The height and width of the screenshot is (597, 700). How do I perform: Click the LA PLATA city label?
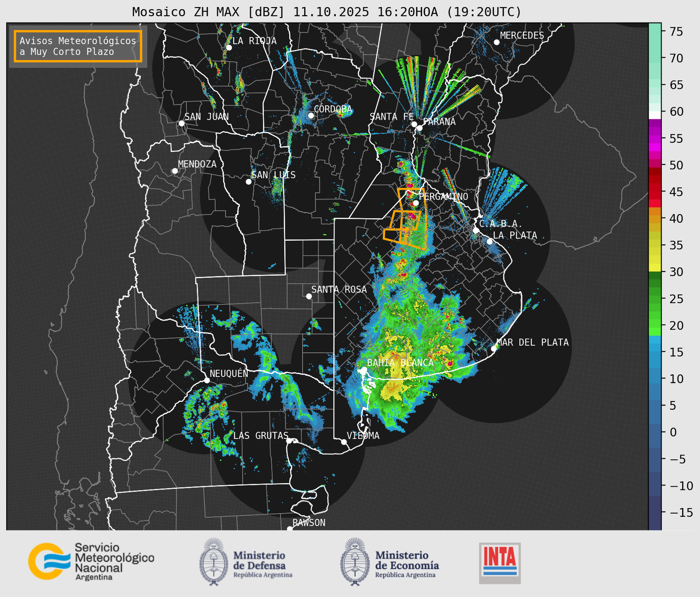pyautogui.click(x=515, y=235)
